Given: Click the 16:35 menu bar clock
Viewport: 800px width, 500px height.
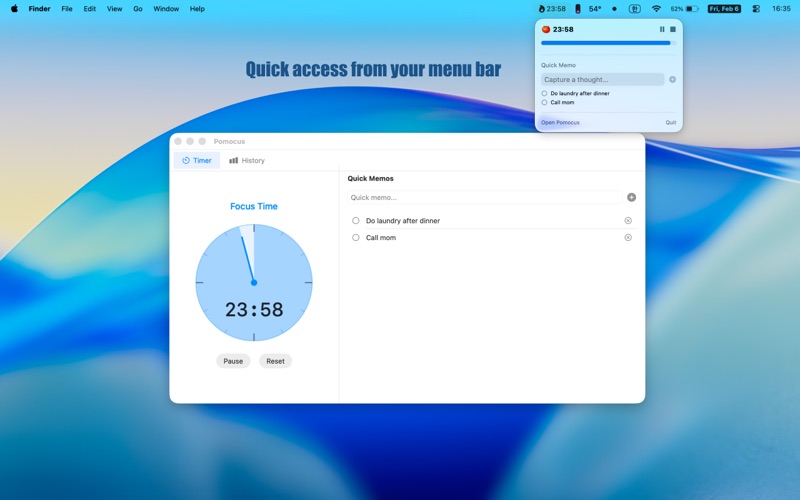Looking at the screenshot, I should click(781, 9).
